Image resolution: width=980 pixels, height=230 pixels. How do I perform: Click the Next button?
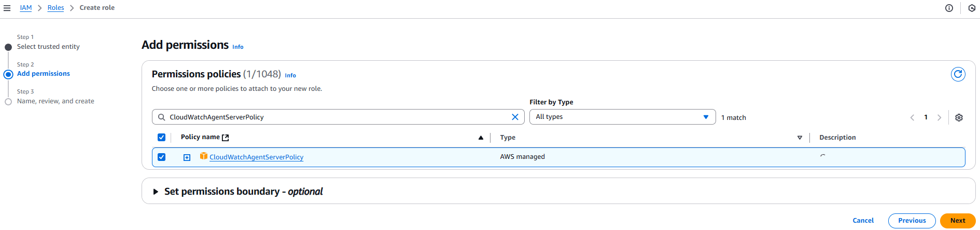coord(958,221)
